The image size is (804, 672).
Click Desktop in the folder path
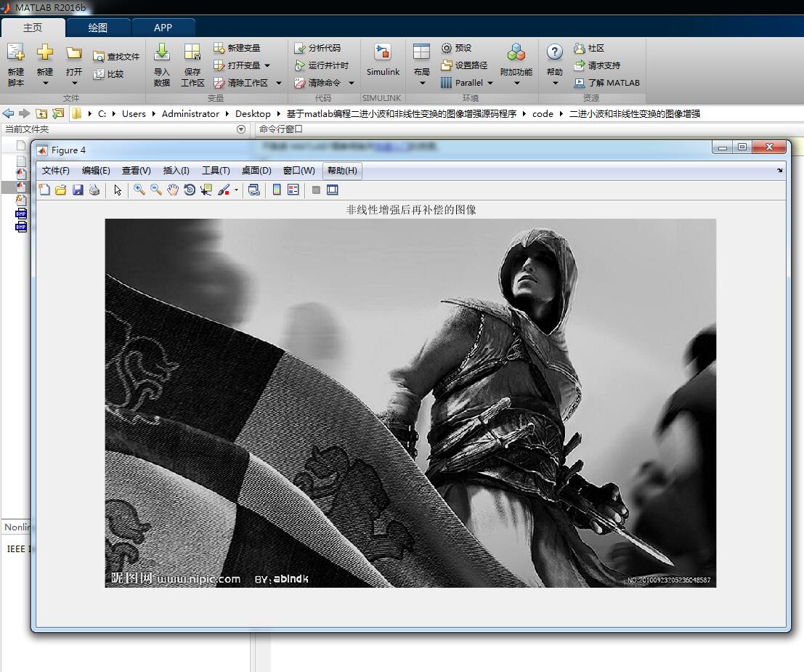[253, 113]
